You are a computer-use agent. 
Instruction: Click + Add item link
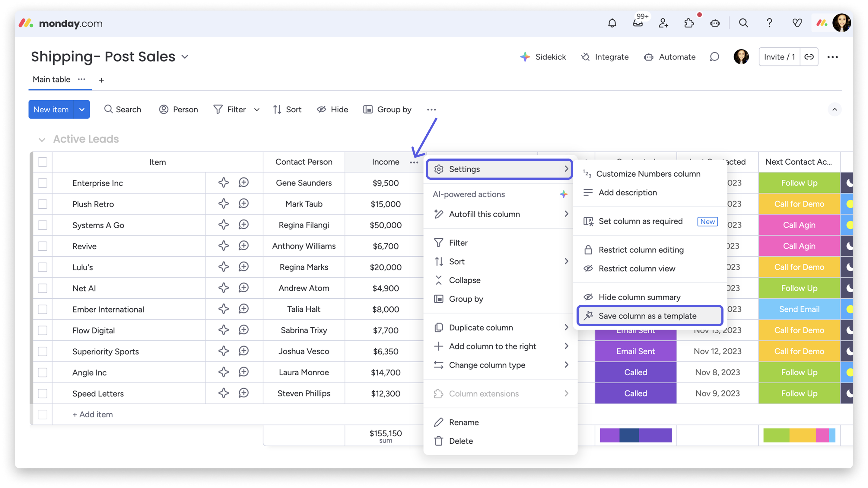click(x=93, y=415)
